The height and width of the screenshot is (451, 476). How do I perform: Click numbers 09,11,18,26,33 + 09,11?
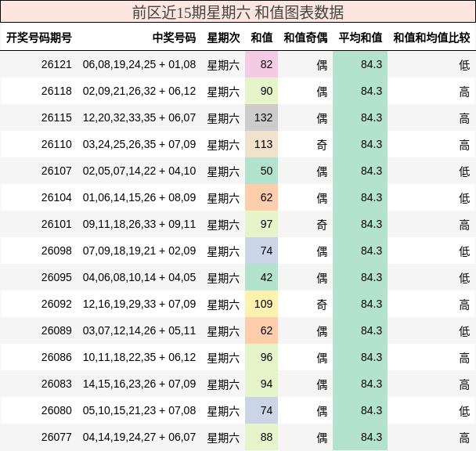[139, 224]
